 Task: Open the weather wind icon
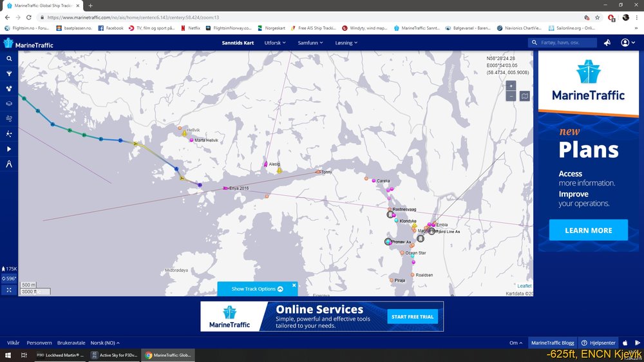(x=9, y=119)
